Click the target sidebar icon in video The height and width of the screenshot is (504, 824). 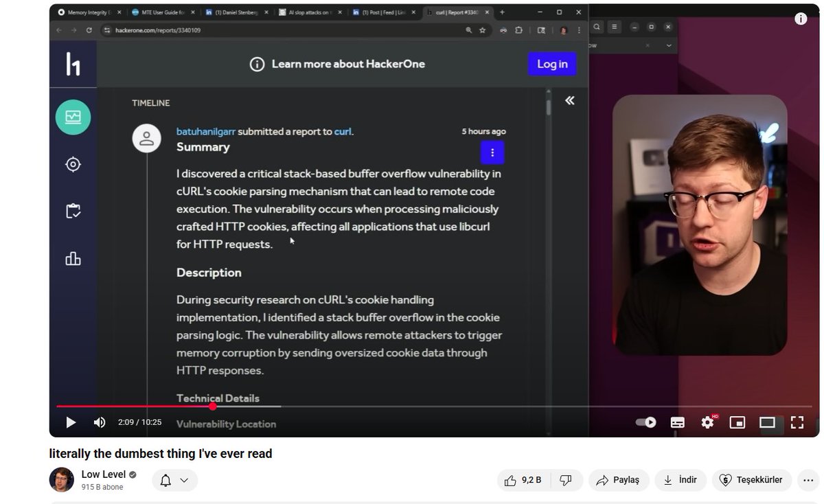(73, 164)
